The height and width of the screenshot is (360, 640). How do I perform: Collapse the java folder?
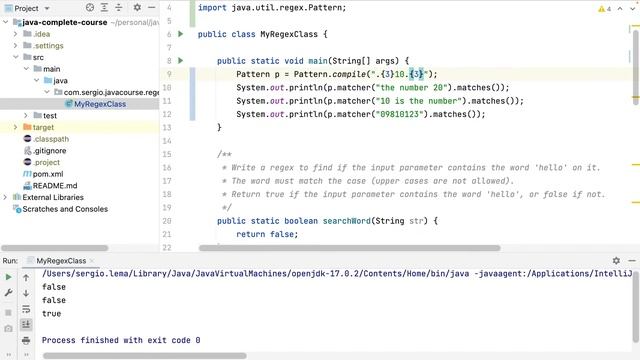(x=37, y=80)
